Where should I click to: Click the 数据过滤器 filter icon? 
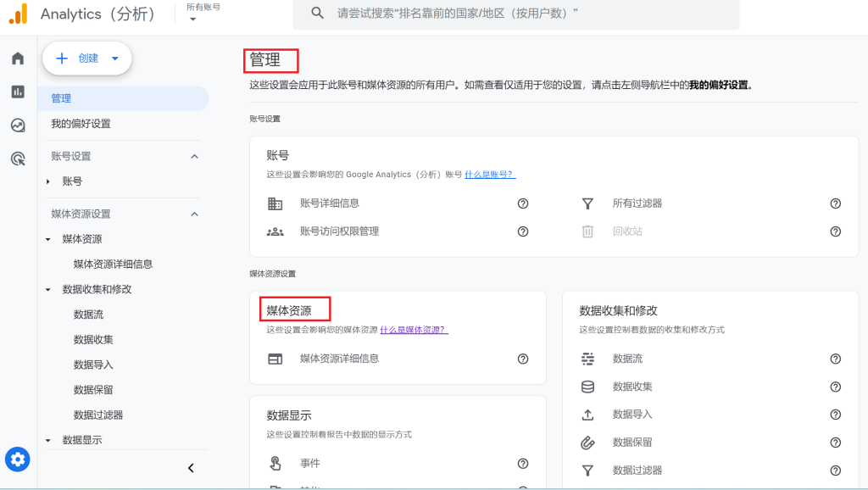[x=587, y=469]
